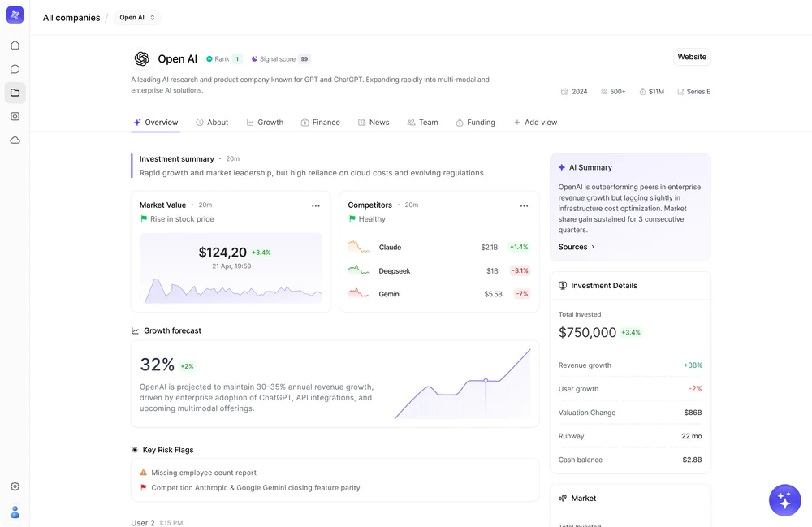Click the AI Summary sparkle icon
This screenshot has height=527, width=812.
tap(561, 167)
